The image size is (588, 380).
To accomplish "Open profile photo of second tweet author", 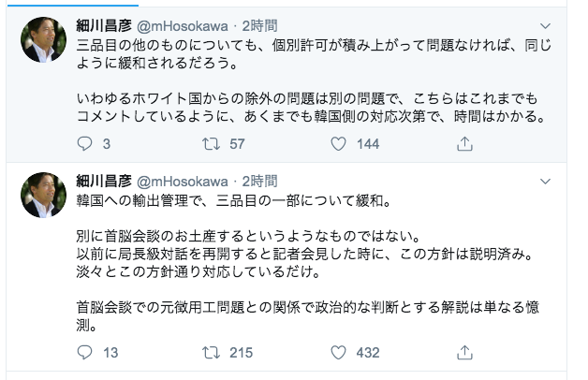I will (x=43, y=195).
